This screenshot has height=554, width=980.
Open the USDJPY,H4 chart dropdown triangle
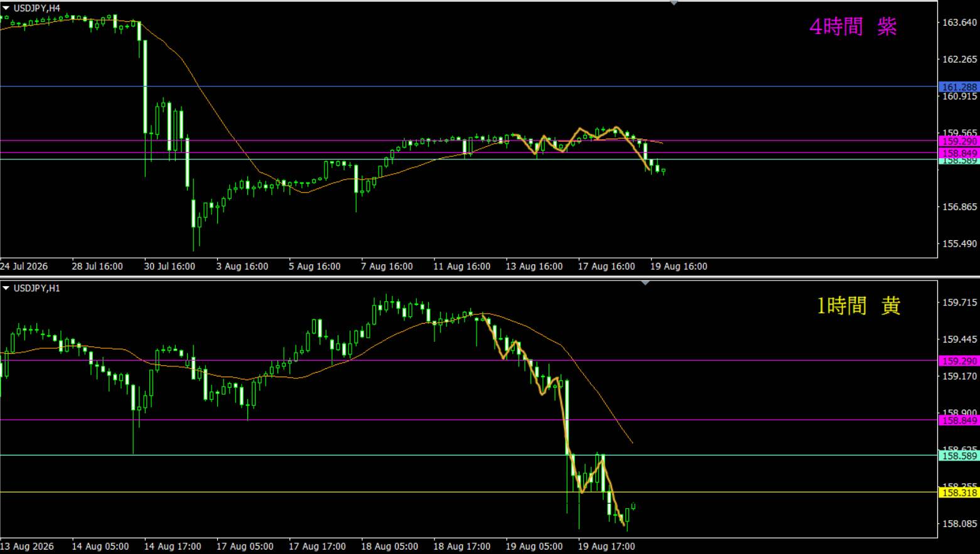pos(6,8)
